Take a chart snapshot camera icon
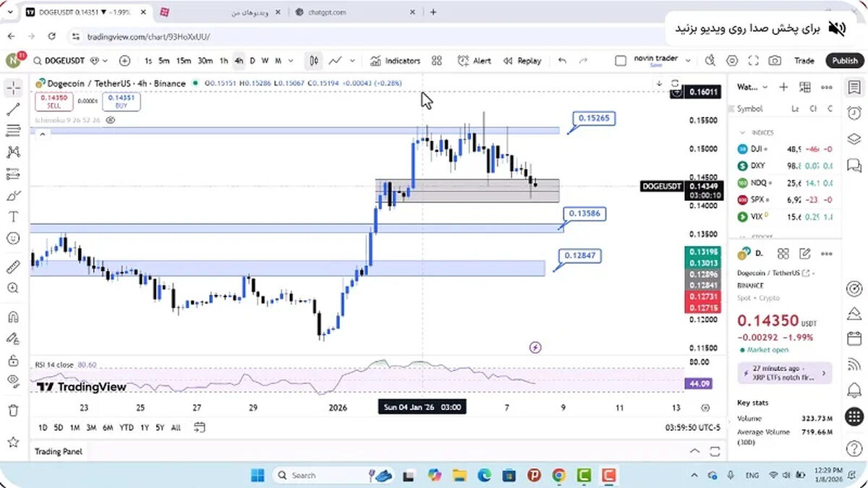Image resolution: width=868 pixels, height=488 pixels. 775,61
